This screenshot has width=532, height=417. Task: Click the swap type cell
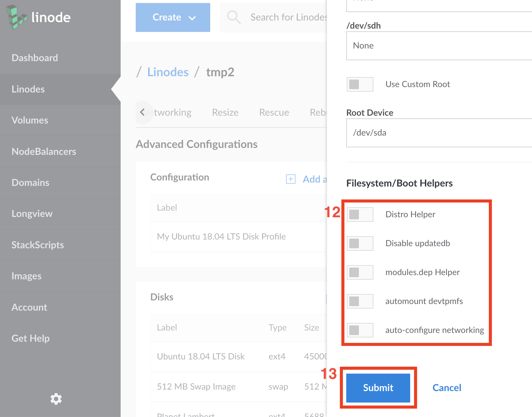point(278,387)
